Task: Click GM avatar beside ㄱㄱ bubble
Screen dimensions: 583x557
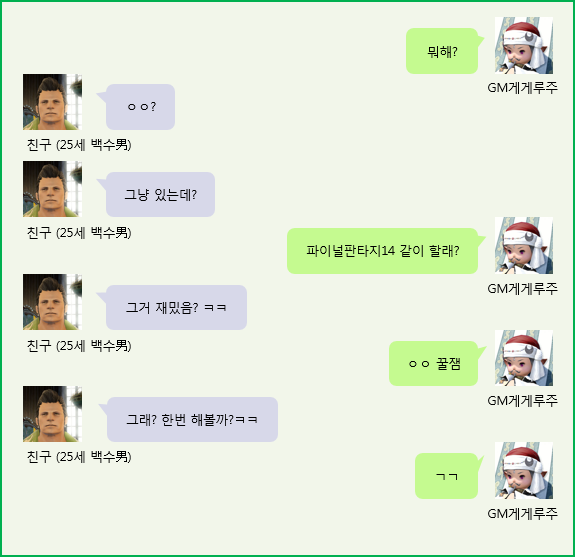Action: click(x=524, y=470)
